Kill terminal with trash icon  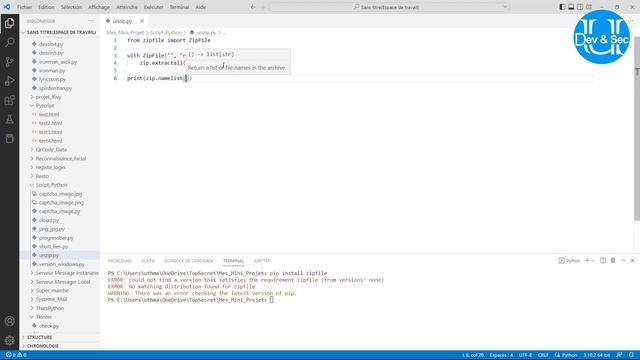(613, 260)
